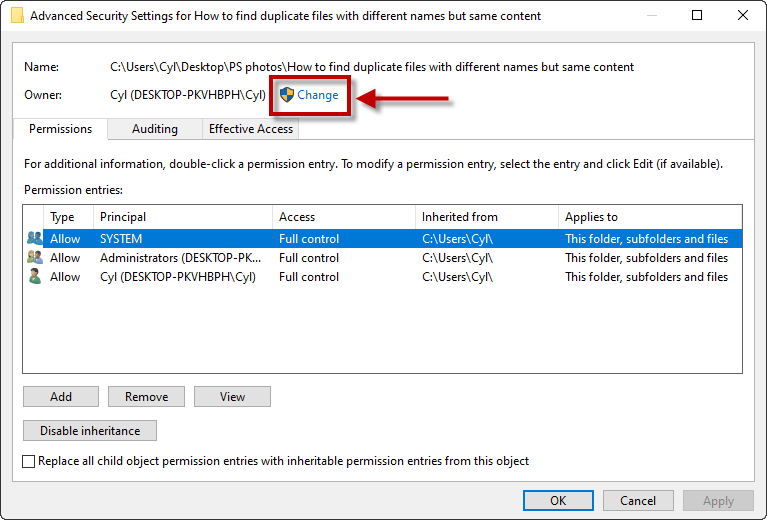Click the Add button
This screenshot has height=520, width=767.
point(61,396)
